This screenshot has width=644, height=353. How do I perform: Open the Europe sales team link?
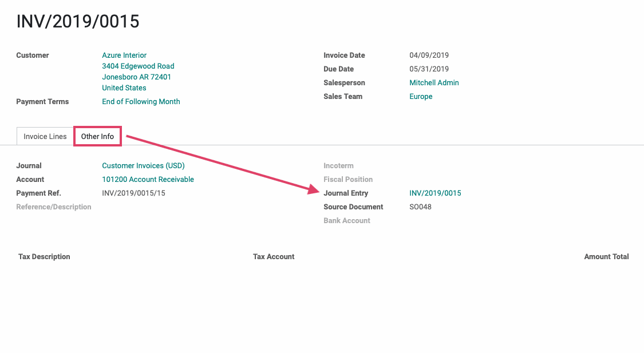coord(421,97)
